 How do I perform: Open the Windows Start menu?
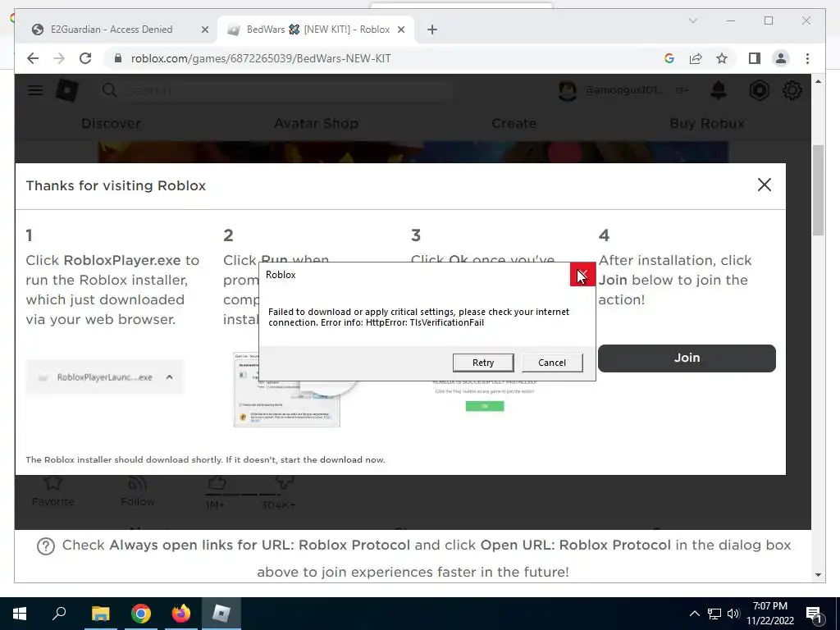click(20, 614)
